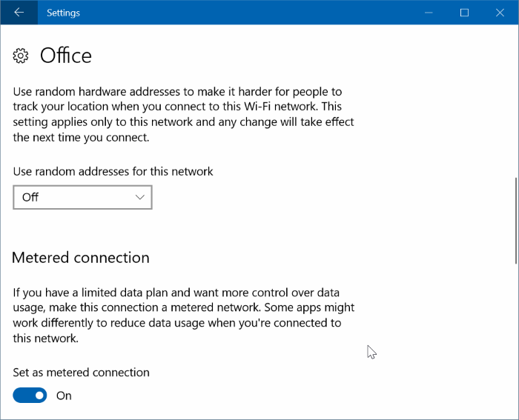Open the random addresses Off dropdown
Viewport: 519px width, 420px height.
[82, 197]
